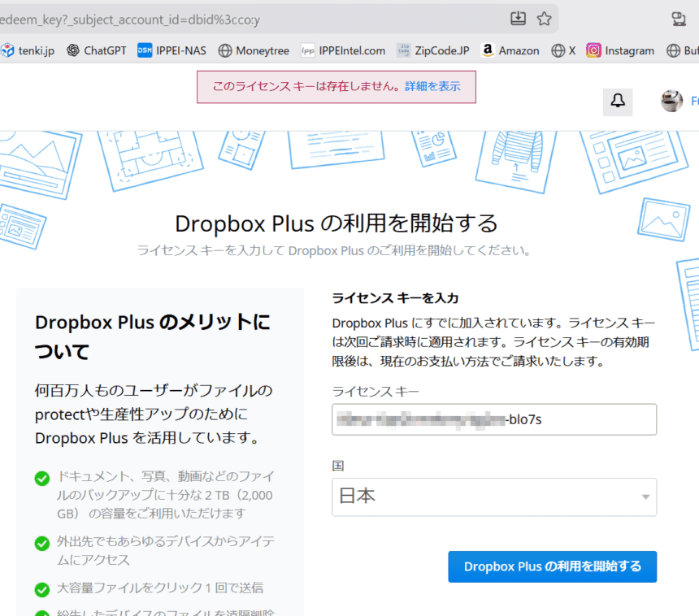This screenshot has width=699, height=616.
Task: Open the ZipCode.JP bookmark
Action: click(433, 50)
